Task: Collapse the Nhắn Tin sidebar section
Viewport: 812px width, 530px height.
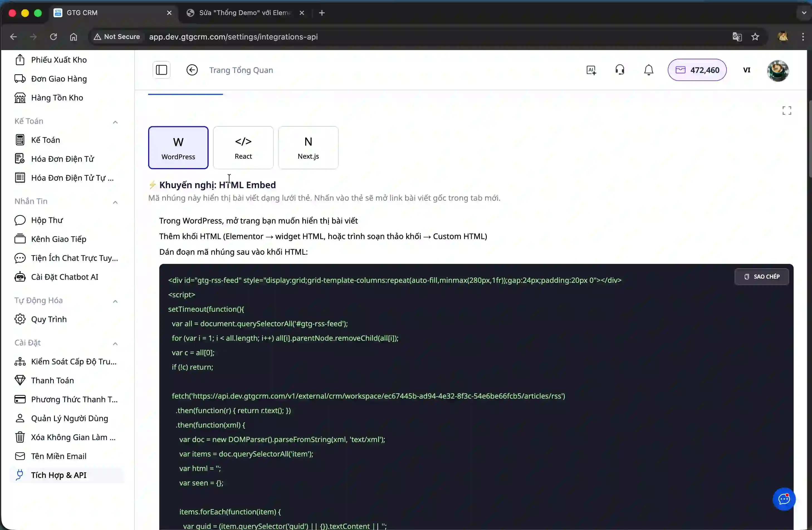Action: click(x=115, y=202)
